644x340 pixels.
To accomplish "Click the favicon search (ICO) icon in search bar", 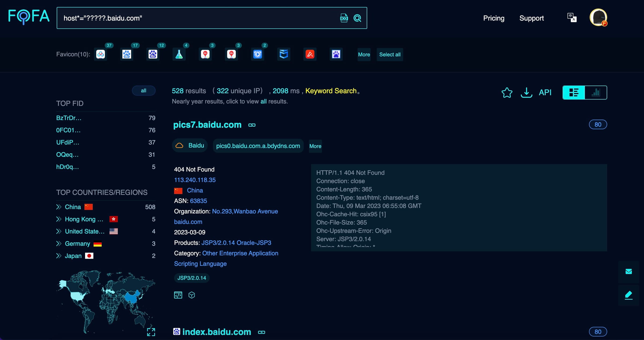I will 344,18.
